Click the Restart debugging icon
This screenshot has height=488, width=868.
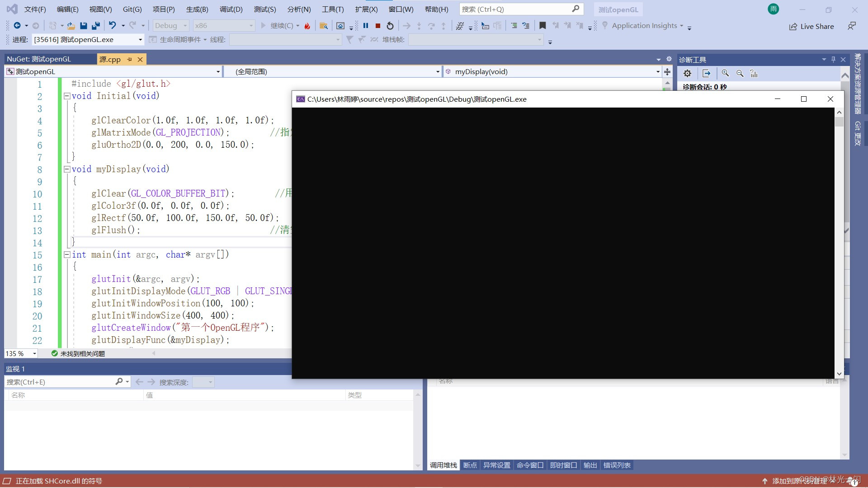pos(390,26)
